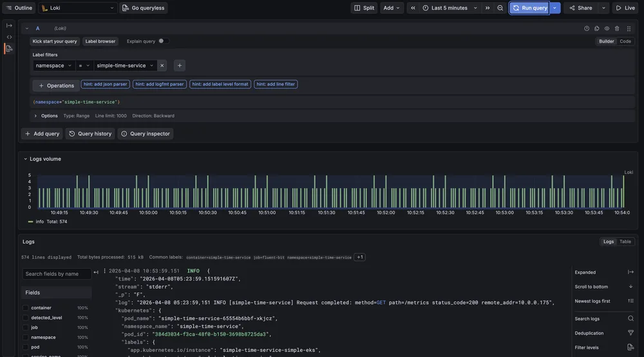This screenshot has width=644, height=357.
Task: Collapse query row A chevron
Action: pos(26,28)
